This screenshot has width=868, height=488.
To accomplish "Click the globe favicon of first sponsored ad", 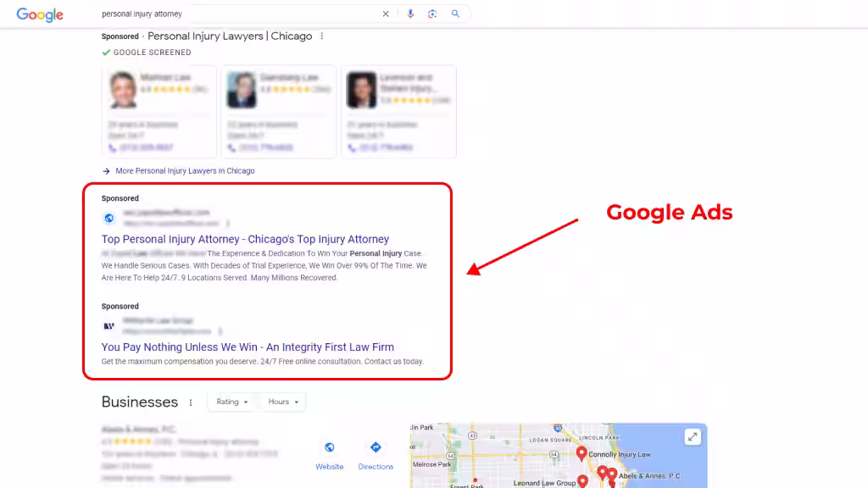I will (x=109, y=218).
